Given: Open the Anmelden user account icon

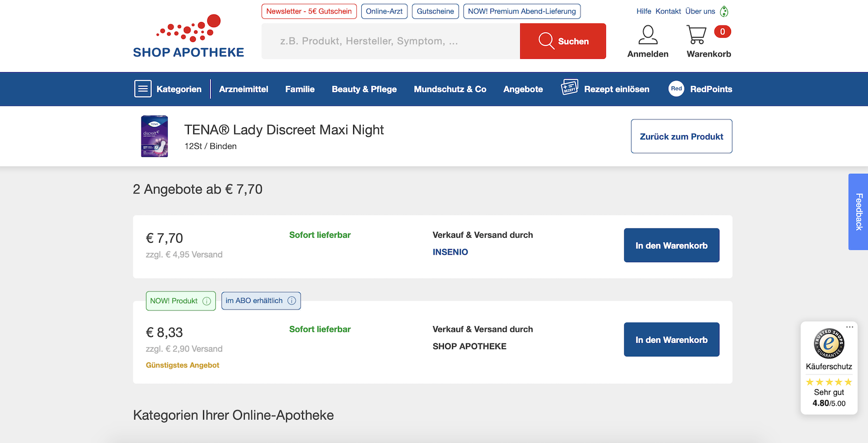Looking at the screenshot, I should point(648,35).
